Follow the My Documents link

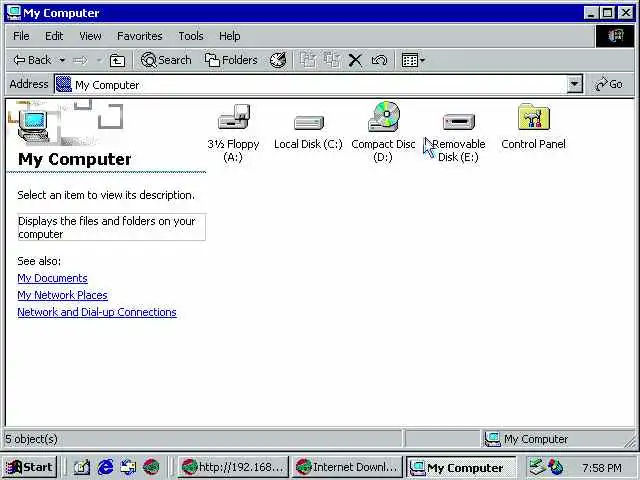[x=52, y=278]
